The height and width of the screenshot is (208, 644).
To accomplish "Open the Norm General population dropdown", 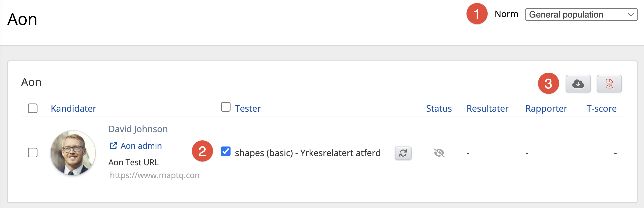I will pos(581,15).
